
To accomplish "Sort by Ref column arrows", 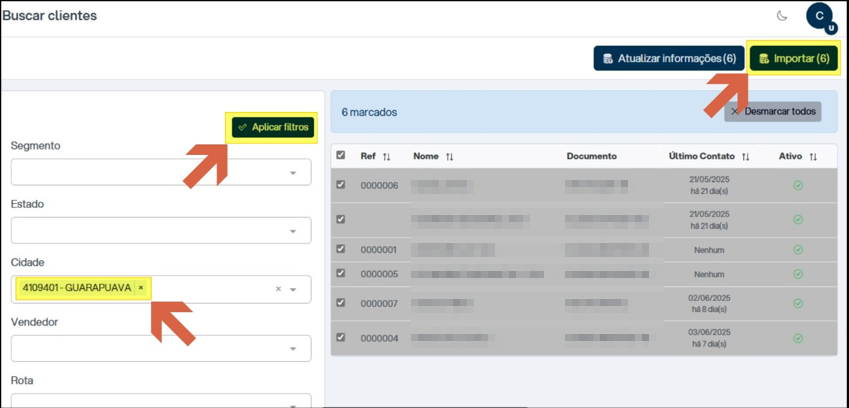I will coord(386,156).
